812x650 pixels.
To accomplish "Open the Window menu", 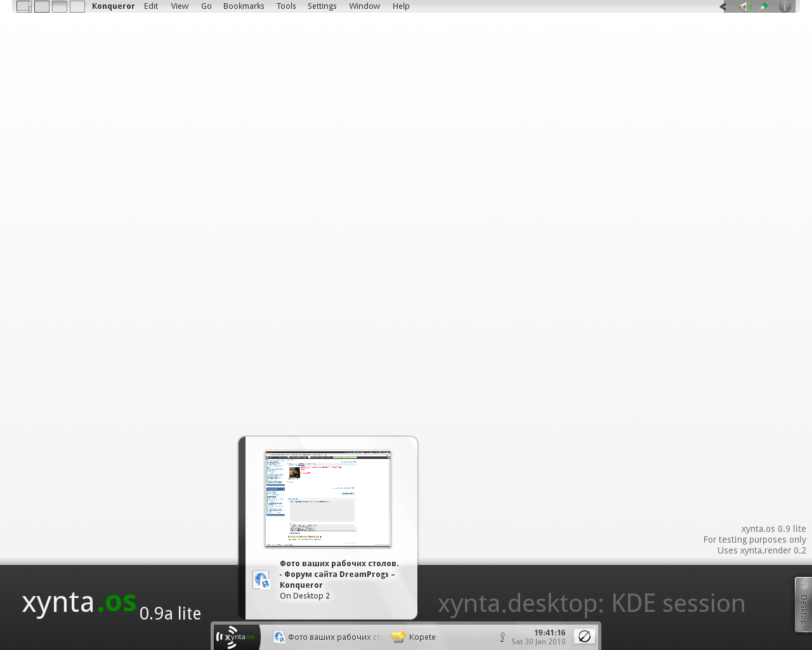I will [x=365, y=6].
